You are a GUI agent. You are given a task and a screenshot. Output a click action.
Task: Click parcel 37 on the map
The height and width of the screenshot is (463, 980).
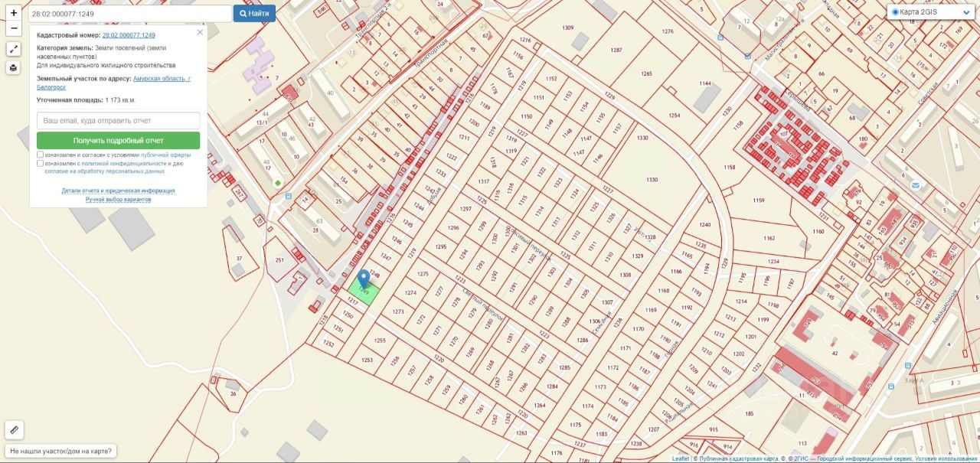click(x=240, y=258)
